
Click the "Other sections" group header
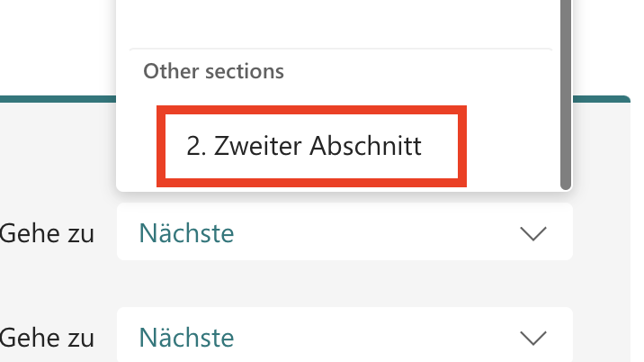point(214,70)
